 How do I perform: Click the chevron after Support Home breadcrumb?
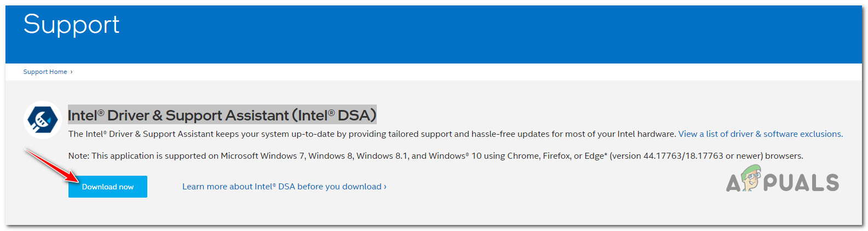click(x=71, y=72)
